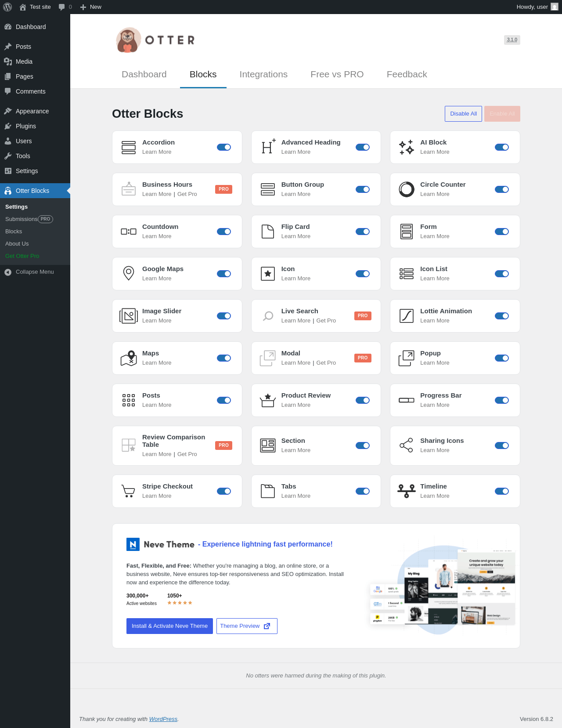Click the AI Block sparkle icon
Viewport: 562px width, 728px height.
click(x=407, y=147)
